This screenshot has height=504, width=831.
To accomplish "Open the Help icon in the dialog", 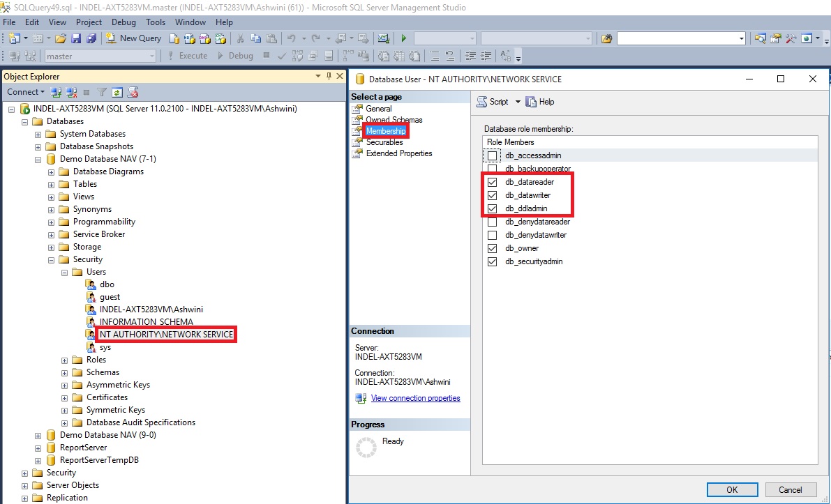I will (x=539, y=102).
